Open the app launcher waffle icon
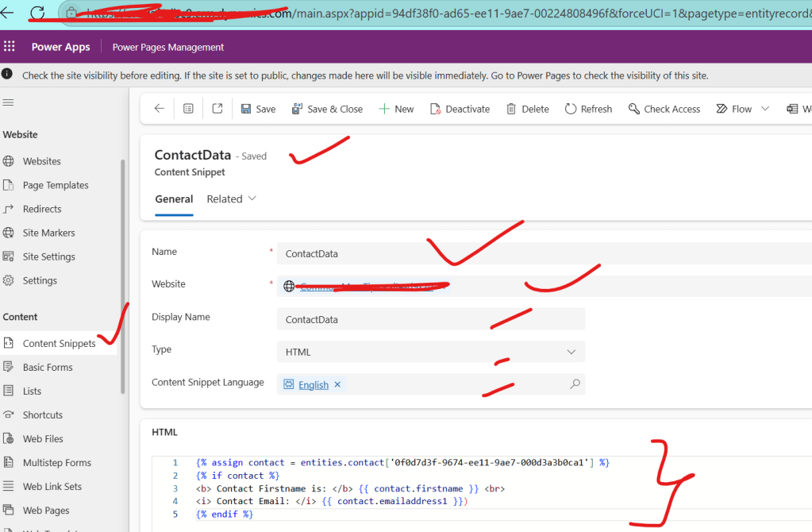The height and width of the screenshot is (532, 812). 10,47
